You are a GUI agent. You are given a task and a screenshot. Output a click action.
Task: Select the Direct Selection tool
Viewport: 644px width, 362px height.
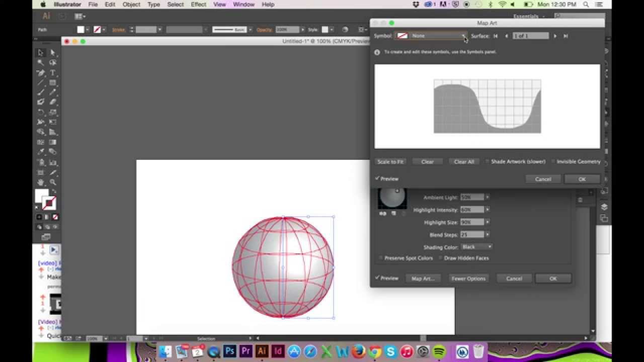[53, 53]
